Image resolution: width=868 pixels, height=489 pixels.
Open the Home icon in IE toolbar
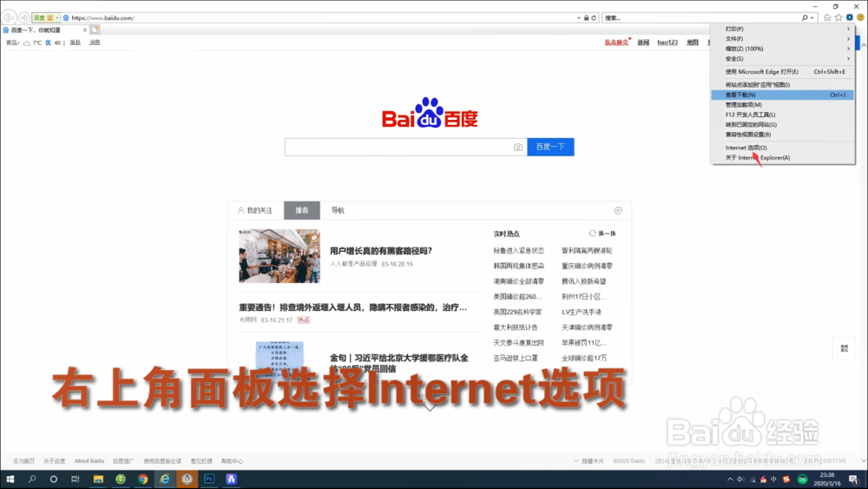coord(827,17)
